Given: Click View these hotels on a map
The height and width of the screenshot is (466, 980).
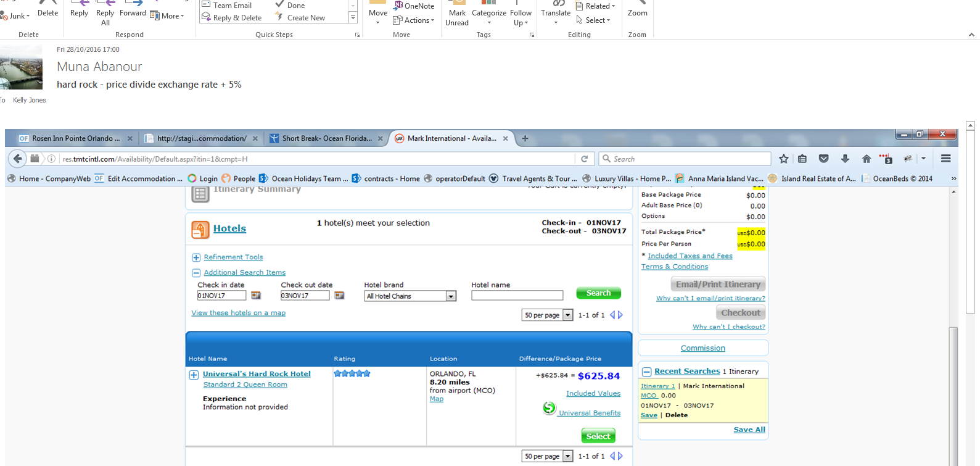Looking at the screenshot, I should (238, 313).
